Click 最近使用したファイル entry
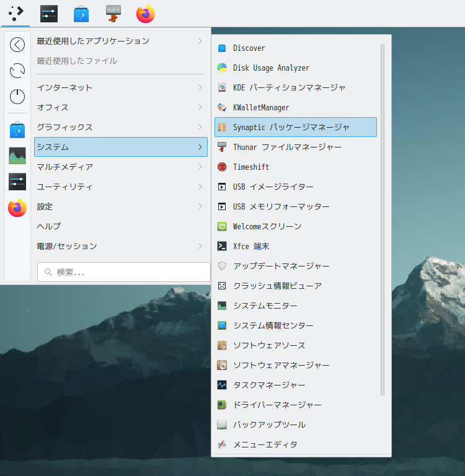465x476 pixels. click(121, 61)
